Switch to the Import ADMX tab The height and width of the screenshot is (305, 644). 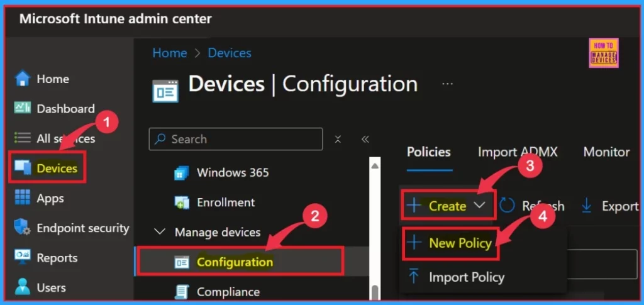pos(518,152)
